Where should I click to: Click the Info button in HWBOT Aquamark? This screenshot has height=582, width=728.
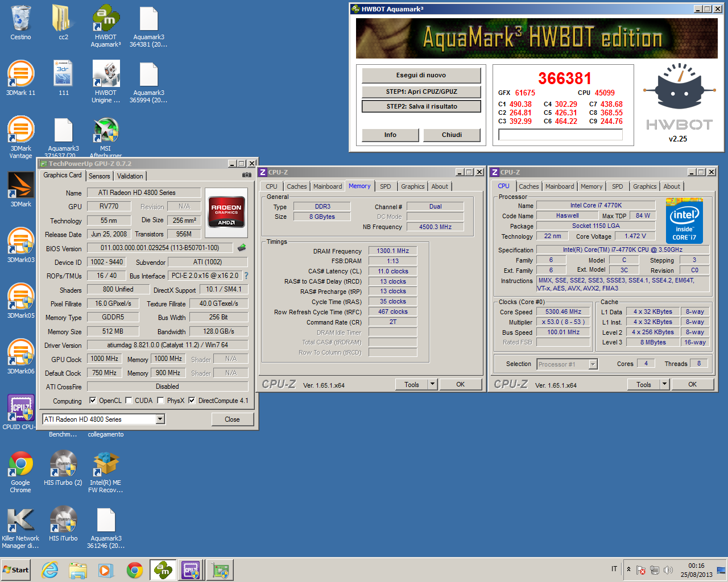(x=390, y=135)
